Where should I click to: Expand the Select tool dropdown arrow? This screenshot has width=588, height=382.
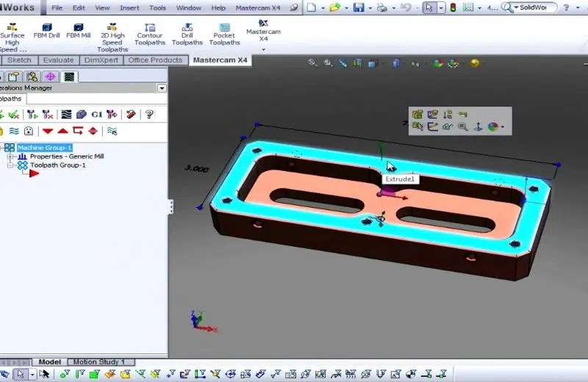440,7
